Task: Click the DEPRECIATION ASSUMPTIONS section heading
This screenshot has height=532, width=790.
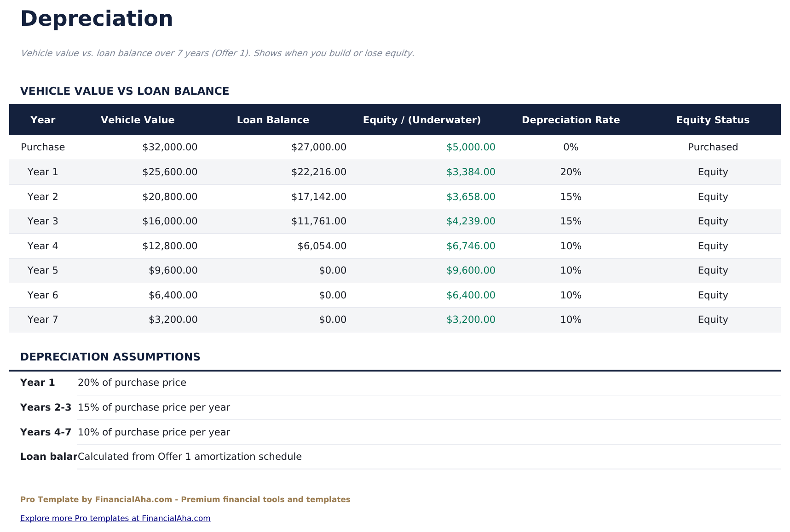Action: 110,356
